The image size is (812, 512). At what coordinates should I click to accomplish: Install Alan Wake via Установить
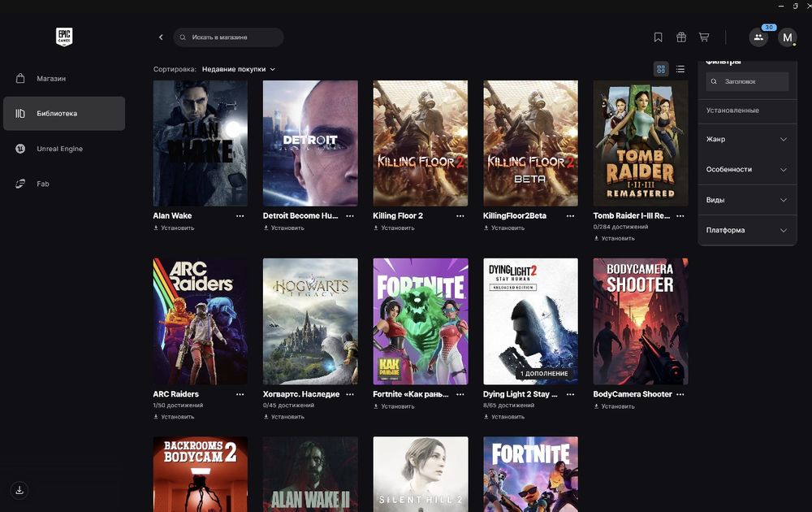click(x=174, y=228)
